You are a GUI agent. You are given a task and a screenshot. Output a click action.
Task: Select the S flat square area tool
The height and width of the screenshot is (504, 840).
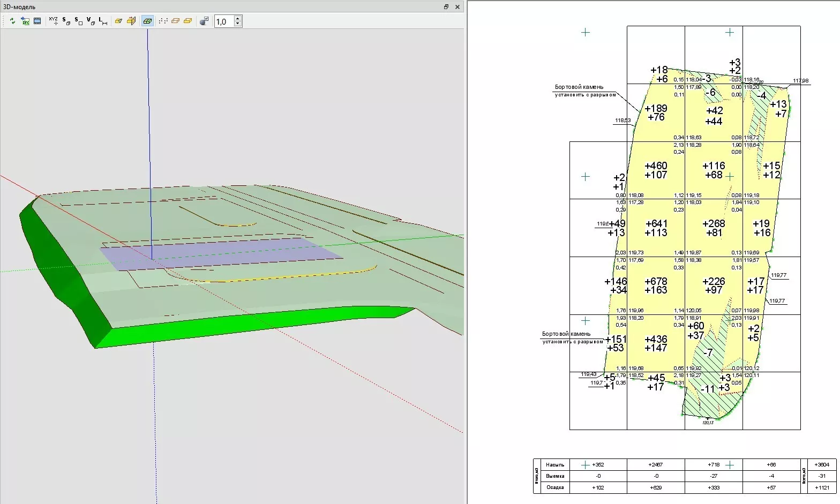(x=79, y=21)
